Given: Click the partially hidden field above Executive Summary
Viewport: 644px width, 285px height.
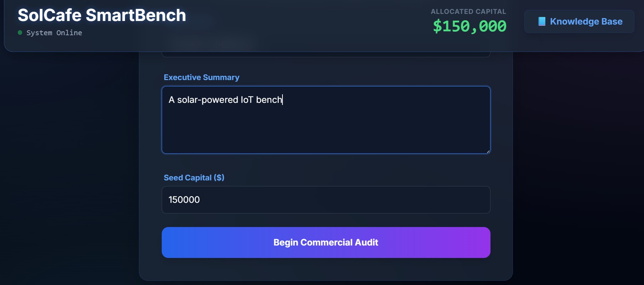Looking at the screenshot, I should tap(326, 54).
